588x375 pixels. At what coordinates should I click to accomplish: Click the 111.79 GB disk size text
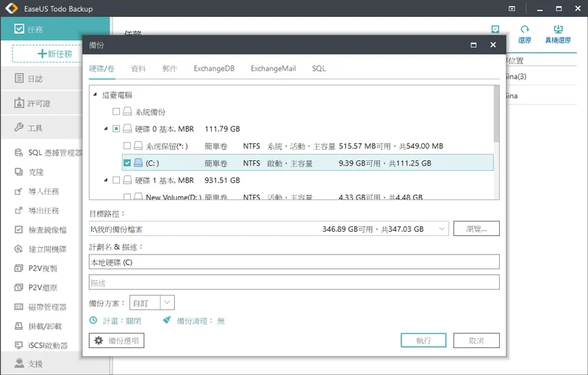(x=222, y=129)
